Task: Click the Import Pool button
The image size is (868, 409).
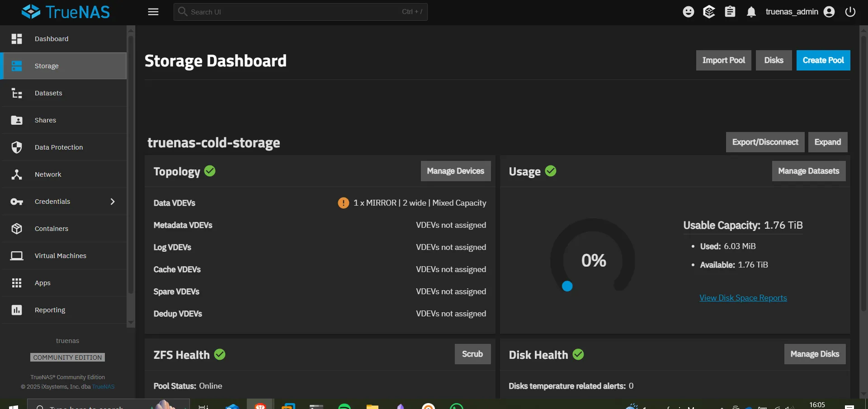Action: pos(723,60)
